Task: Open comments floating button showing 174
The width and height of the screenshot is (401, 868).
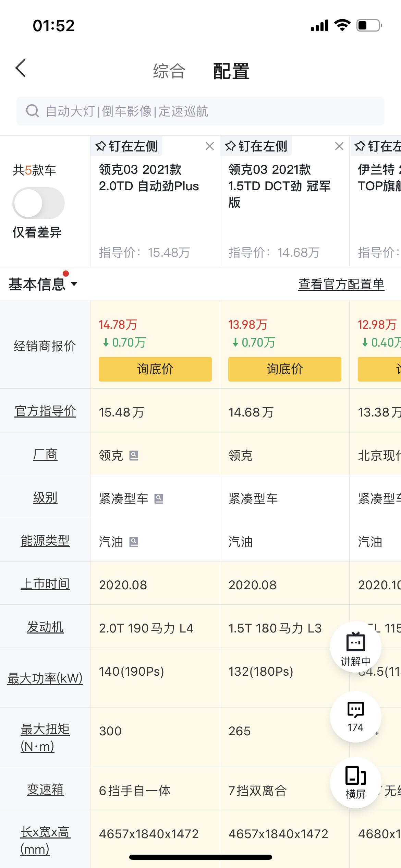Action: (356, 717)
